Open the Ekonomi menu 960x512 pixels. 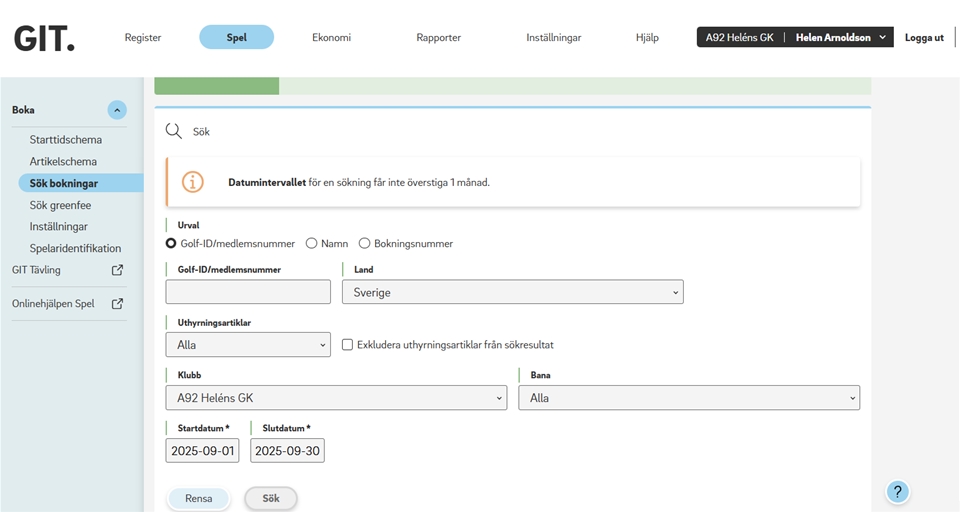coord(331,38)
